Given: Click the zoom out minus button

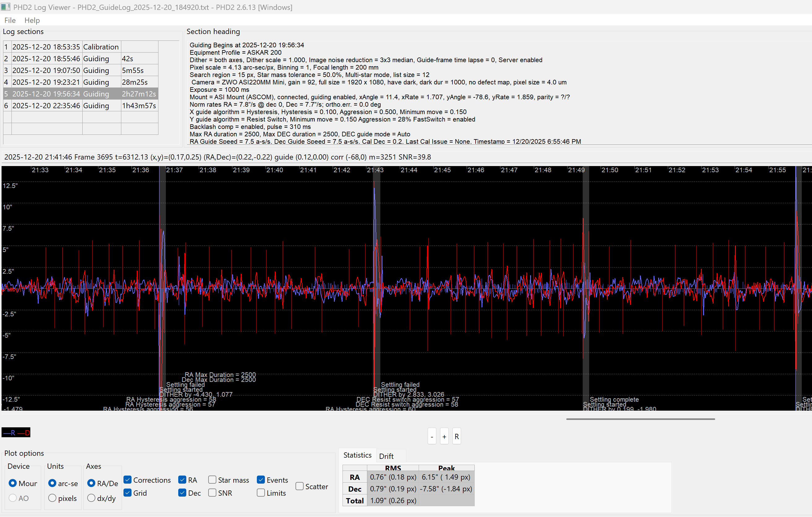Looking at the screenshot, I should [432, 436].
